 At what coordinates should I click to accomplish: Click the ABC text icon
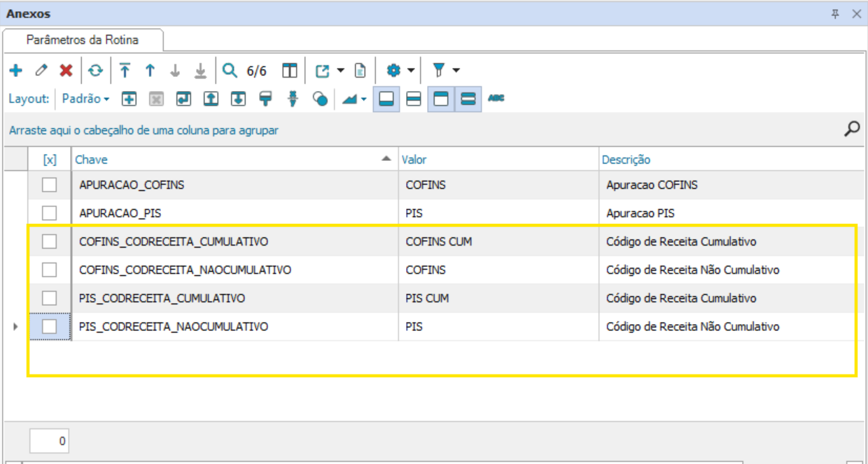click(x=496, y=99)
